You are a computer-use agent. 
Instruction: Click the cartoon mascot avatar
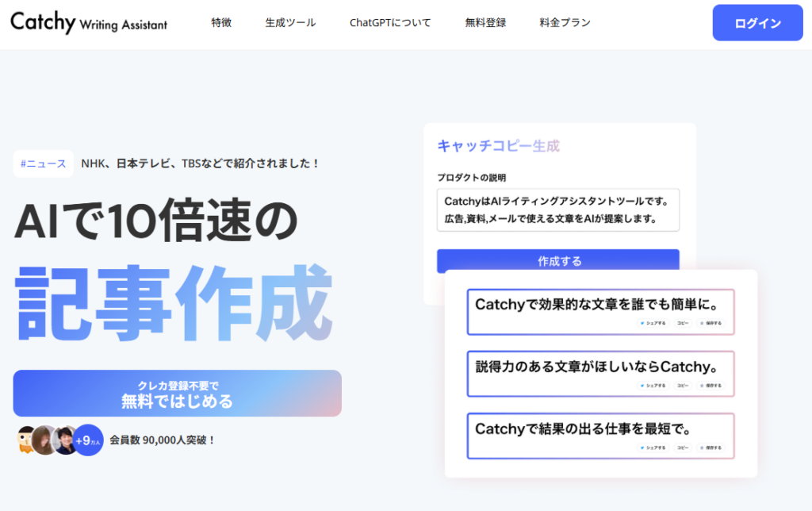click(x=24, y=440)
